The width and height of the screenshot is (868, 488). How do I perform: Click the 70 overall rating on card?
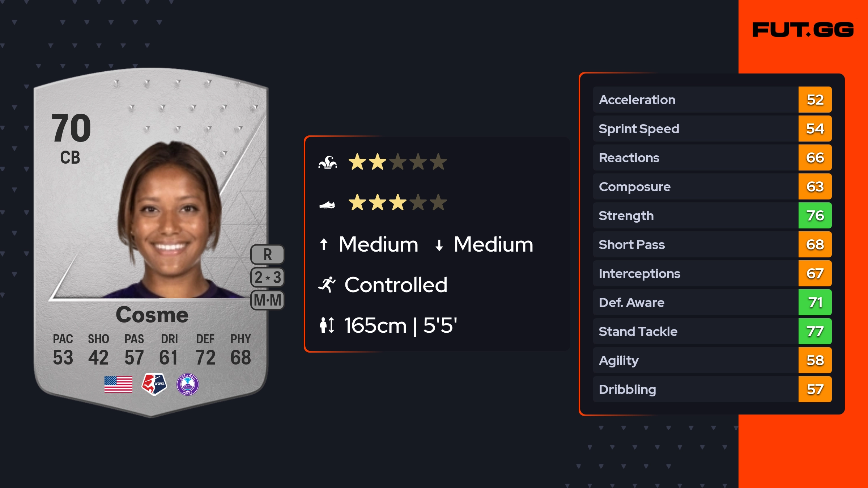[71, 128]
